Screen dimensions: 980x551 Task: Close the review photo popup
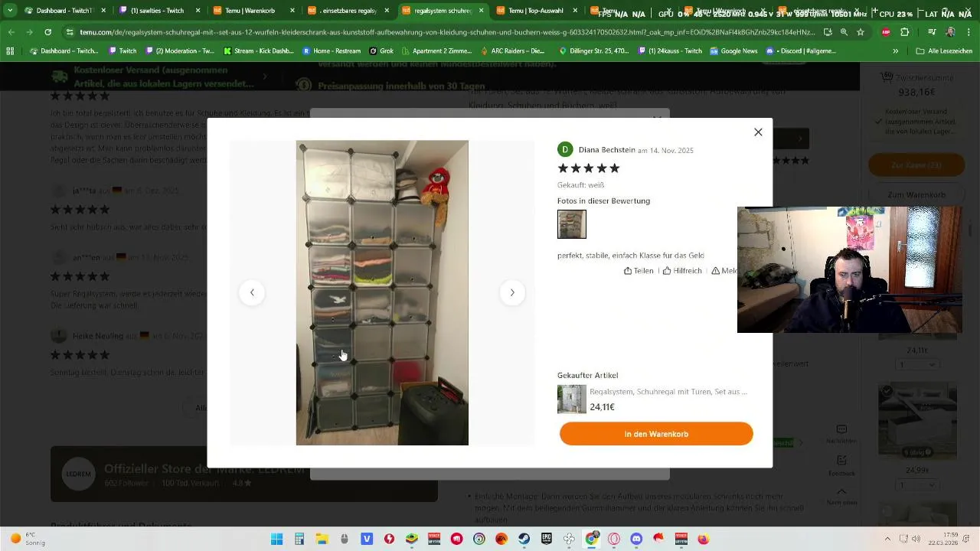(x=758, y=132)
